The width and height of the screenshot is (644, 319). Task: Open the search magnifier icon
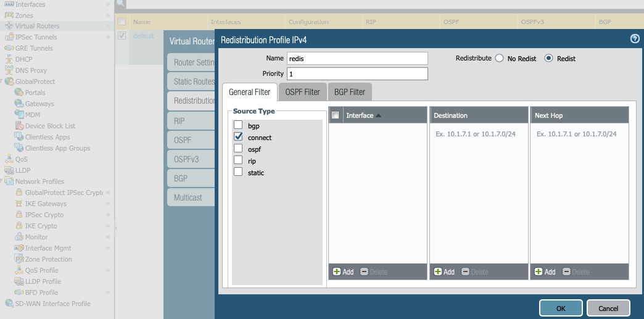pos(120,4)
